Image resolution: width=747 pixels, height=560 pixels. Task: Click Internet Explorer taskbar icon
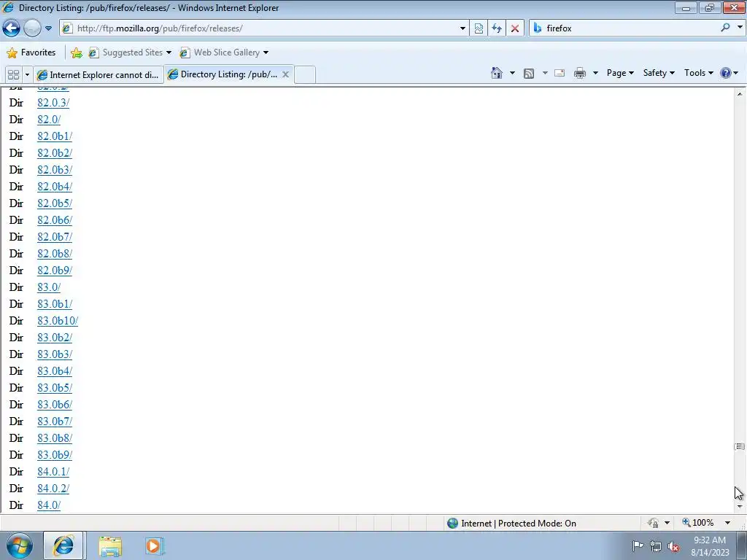point(63,545)
